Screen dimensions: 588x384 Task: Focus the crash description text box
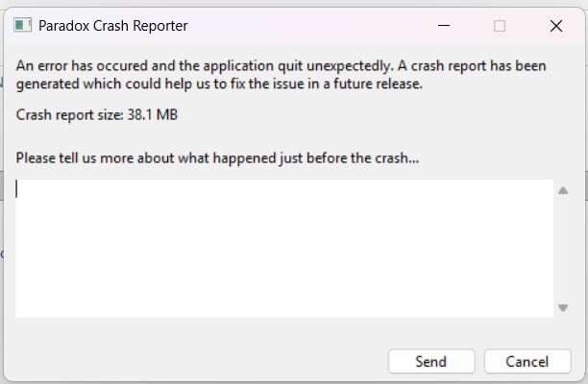pyautogui.click(x=284, y=247)
